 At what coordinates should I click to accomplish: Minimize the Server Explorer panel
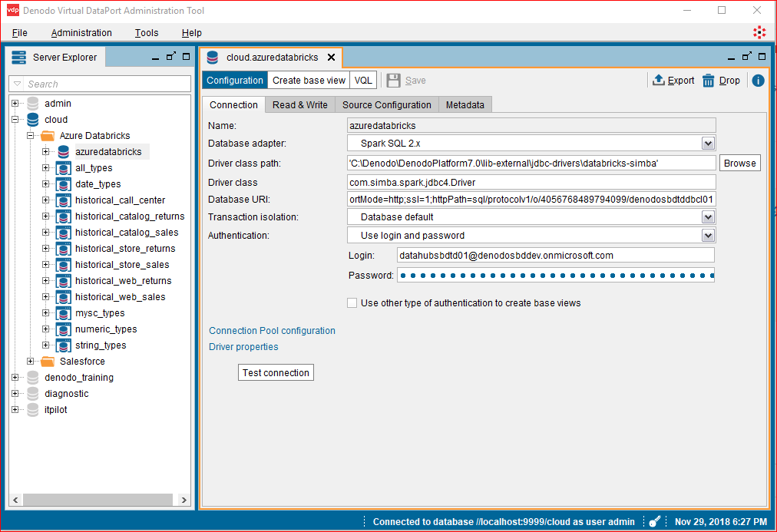pos(156,58)
